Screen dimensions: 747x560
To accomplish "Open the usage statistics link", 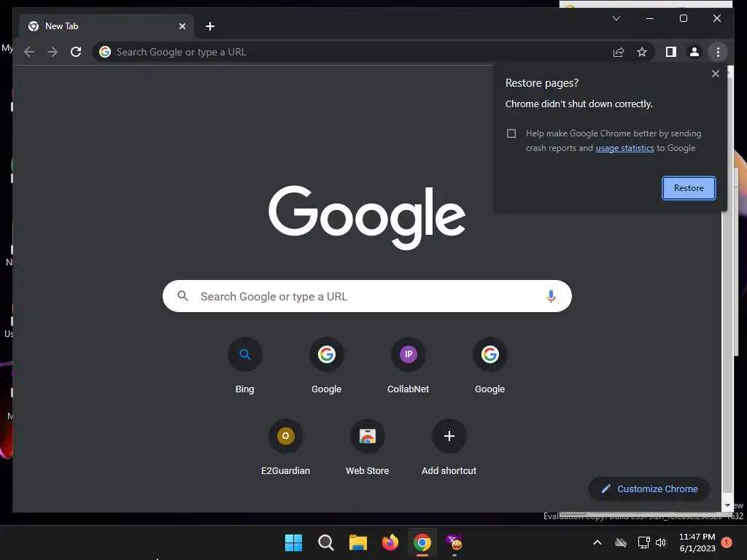I will [624, 148].
